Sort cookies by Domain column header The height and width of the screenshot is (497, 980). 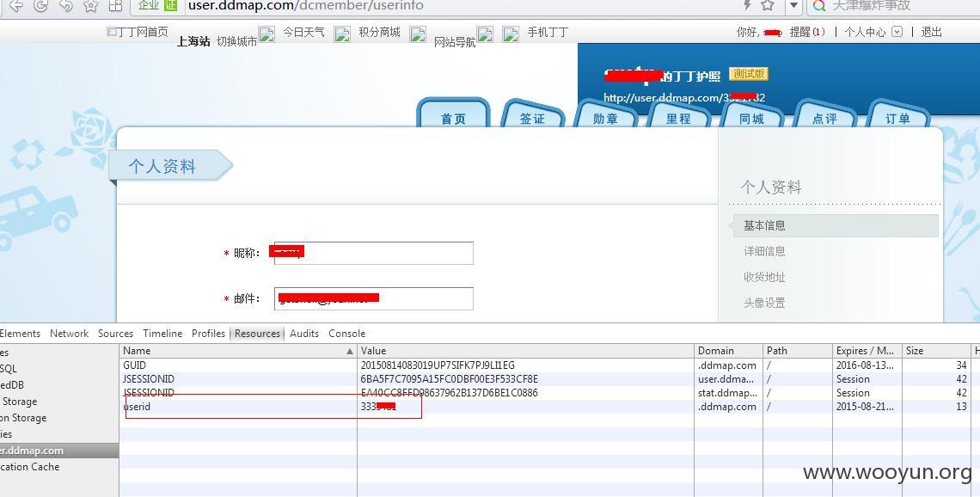point(729,351)
